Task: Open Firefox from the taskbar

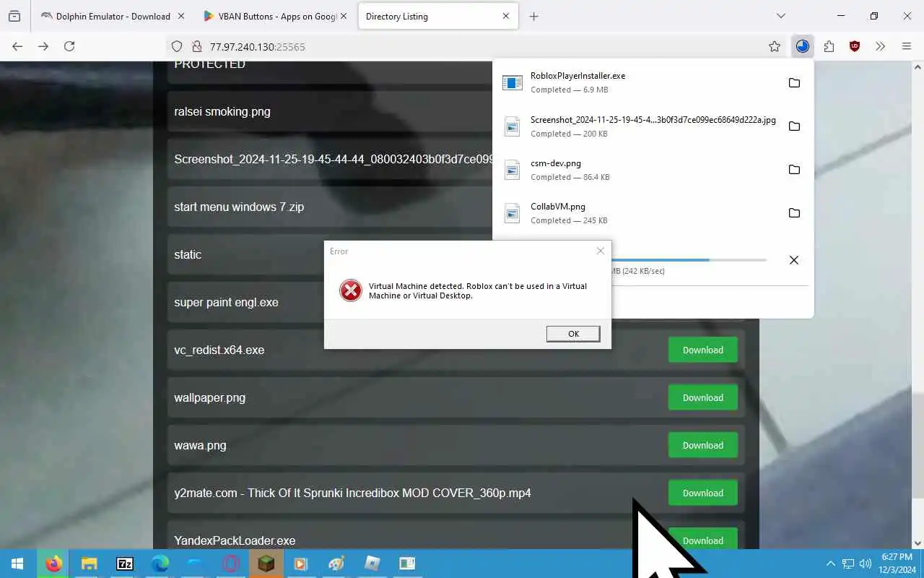Action: (x=54, y=564)
